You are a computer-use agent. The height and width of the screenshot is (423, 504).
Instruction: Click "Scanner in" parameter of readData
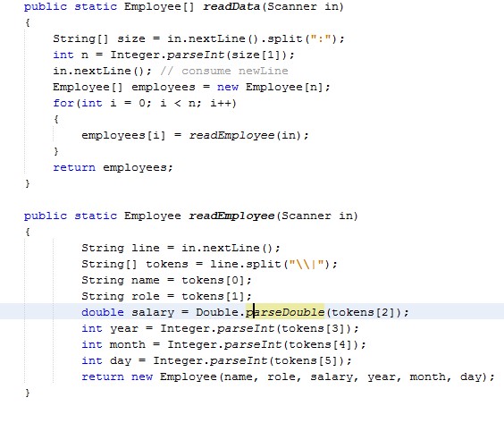[x=302, y=7]
